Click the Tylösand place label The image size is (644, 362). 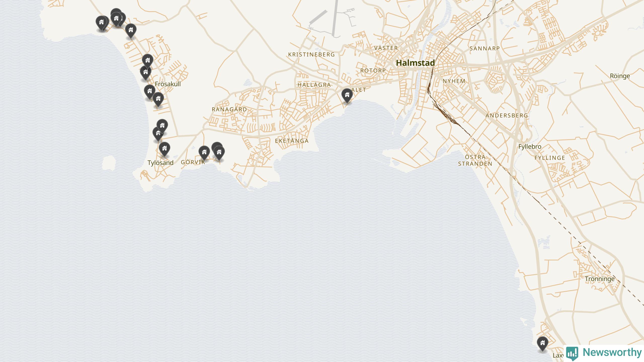pos(160,163)
